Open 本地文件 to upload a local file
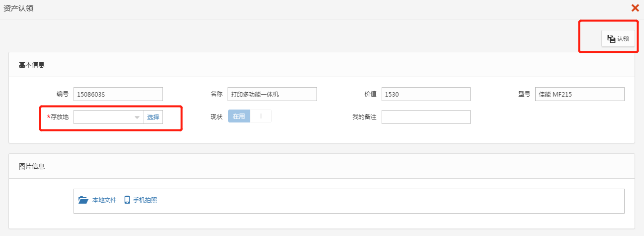This screenshot has width=644, height=236. click(x=104, y=200)
